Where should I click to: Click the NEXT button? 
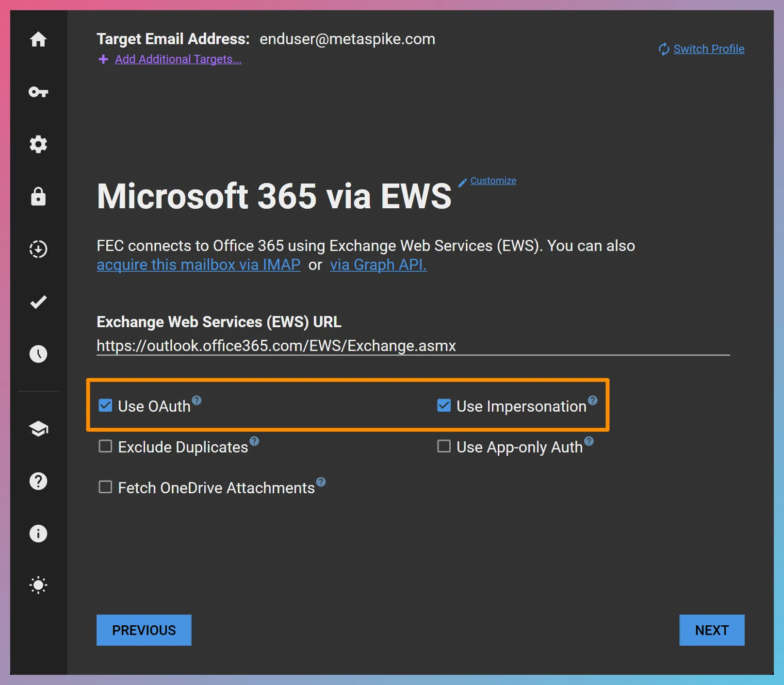(x=712, y=630)
